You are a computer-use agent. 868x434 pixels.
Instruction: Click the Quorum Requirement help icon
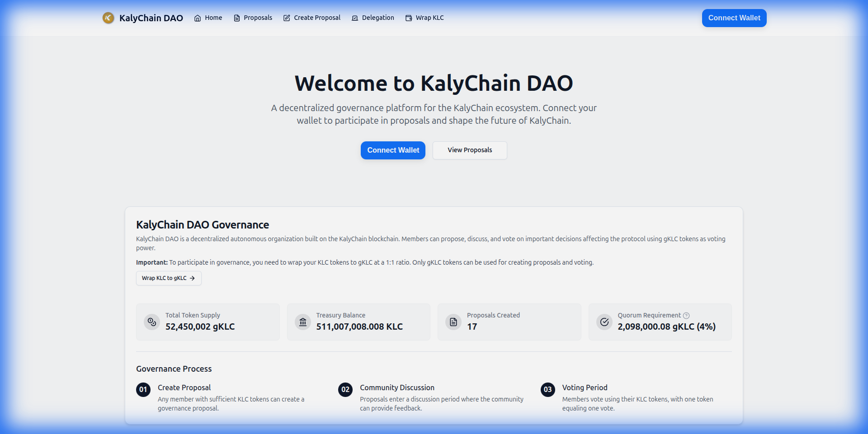[x=686, y=316]
